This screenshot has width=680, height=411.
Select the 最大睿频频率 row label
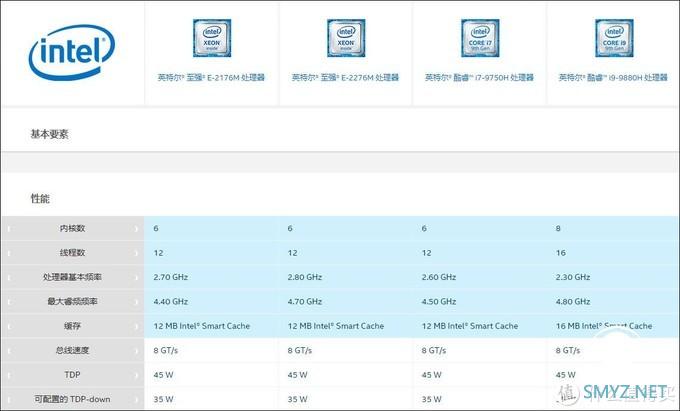[x=72, y=301]
